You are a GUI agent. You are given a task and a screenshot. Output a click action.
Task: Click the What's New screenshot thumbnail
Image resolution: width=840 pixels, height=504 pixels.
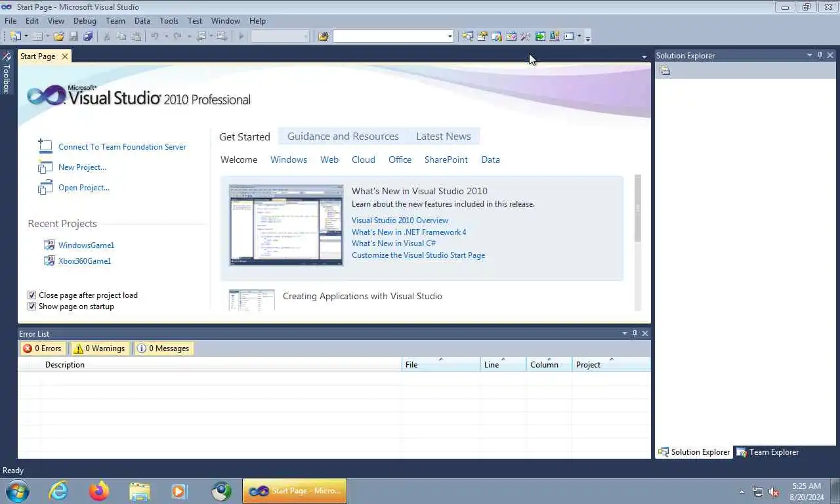click(x=286, y=225)
